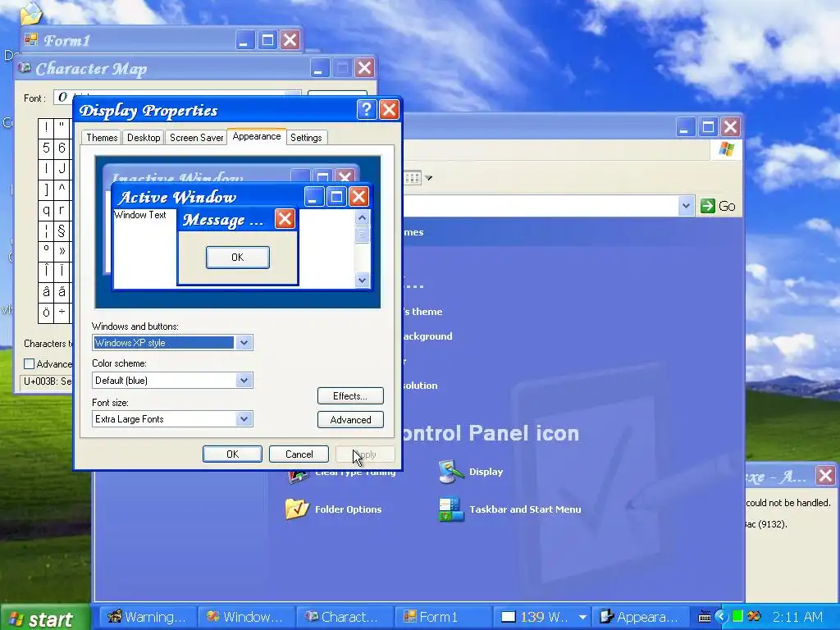Click the green square tray icon

click(x=737, y=616)
